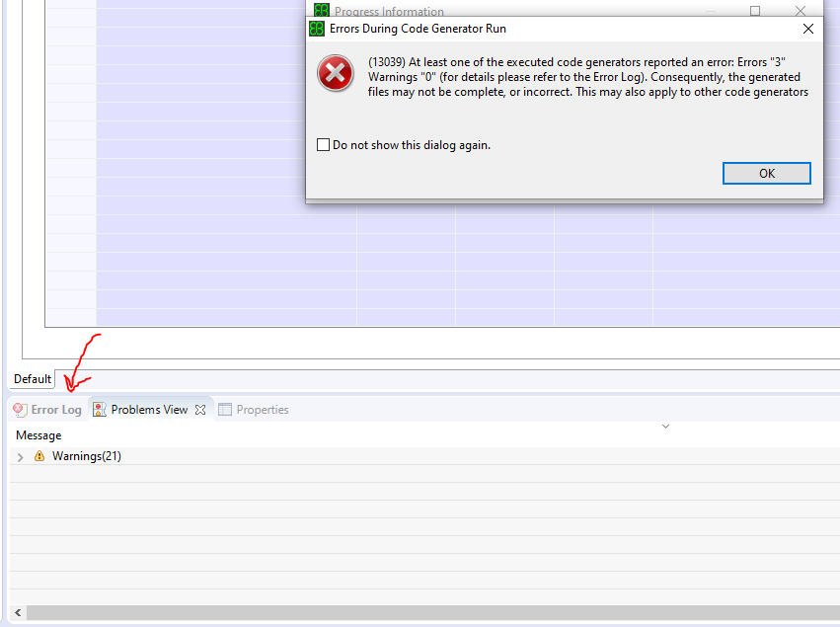Enable 'Do not show this dialog again'
The width and height of the screenshot is (840, 627).
pyautogui.click(x=323, y=144)
